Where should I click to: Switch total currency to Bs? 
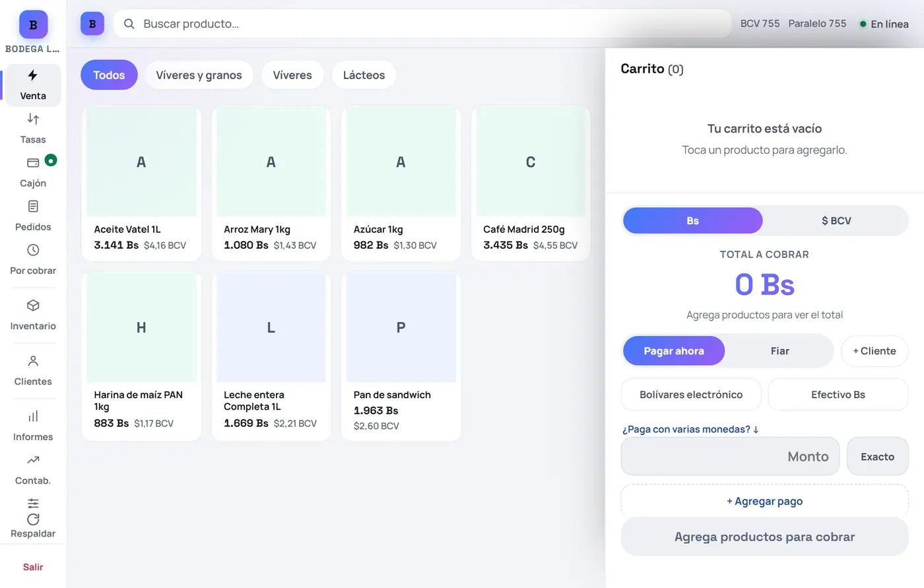point(692,220)
